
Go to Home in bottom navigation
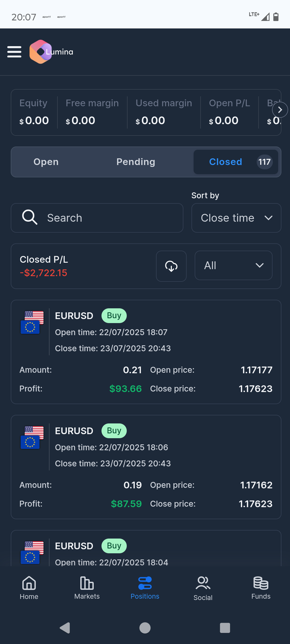[29, 588]
